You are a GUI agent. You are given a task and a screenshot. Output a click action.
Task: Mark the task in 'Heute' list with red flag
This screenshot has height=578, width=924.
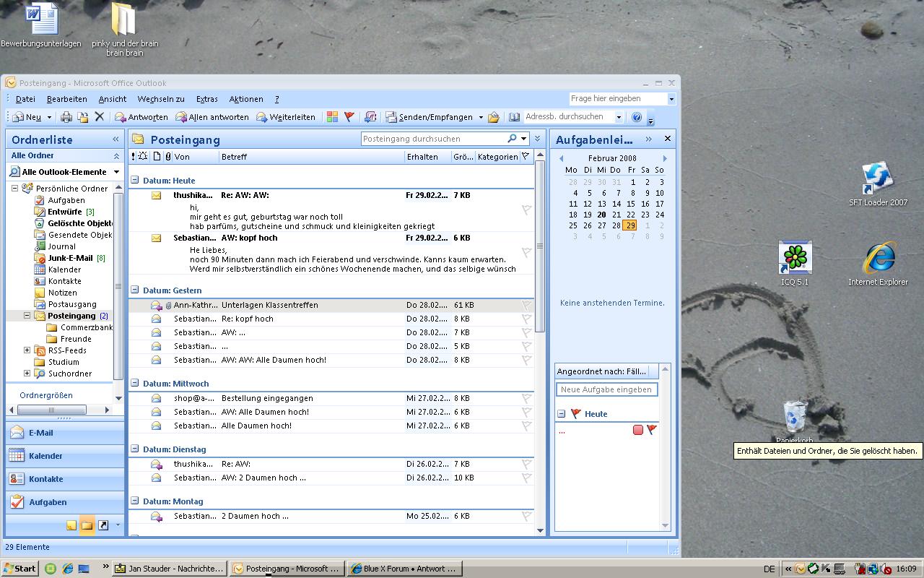click(652, 430)
